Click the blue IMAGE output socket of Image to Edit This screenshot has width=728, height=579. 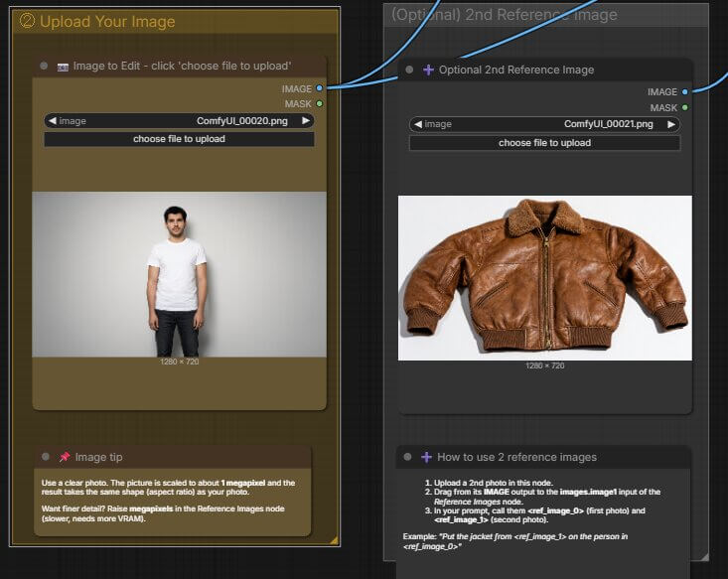tap(320, 88)
